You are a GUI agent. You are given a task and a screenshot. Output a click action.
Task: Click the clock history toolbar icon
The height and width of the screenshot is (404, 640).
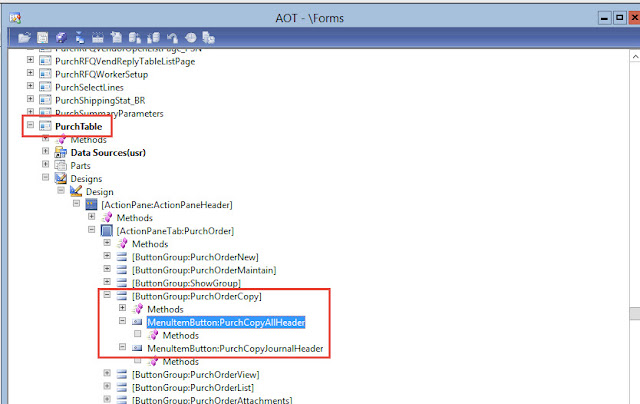click(191, 38)
